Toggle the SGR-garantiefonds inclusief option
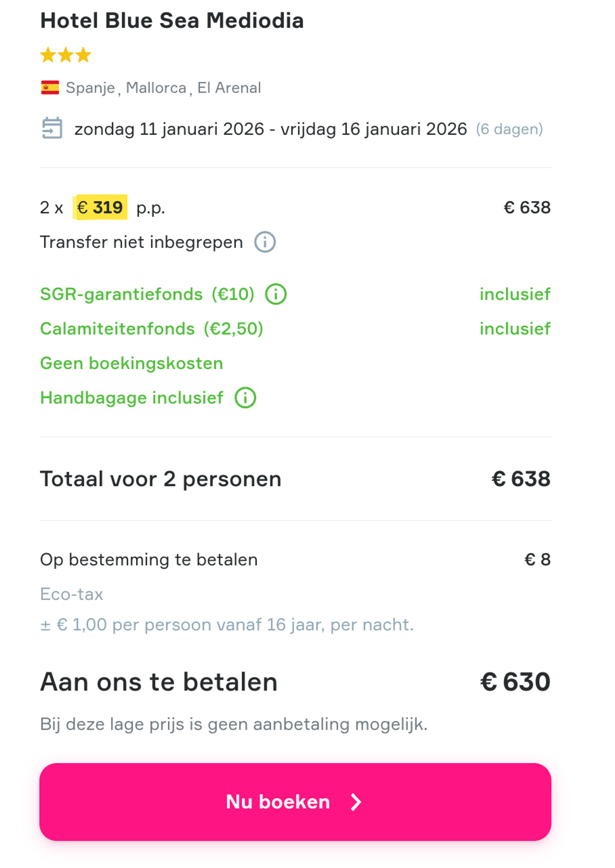615x868 pixels. coord(515,294)
